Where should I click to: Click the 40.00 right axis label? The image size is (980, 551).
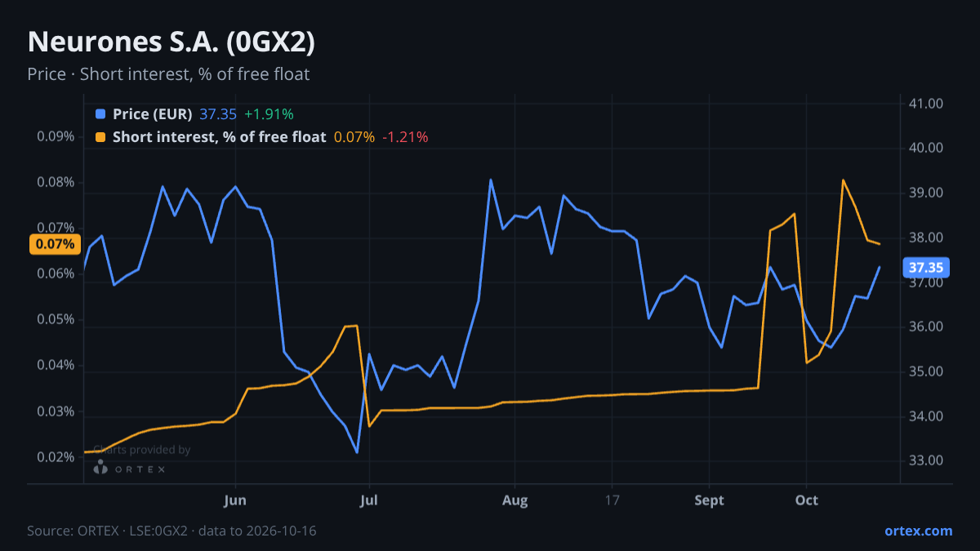point(926,148)
